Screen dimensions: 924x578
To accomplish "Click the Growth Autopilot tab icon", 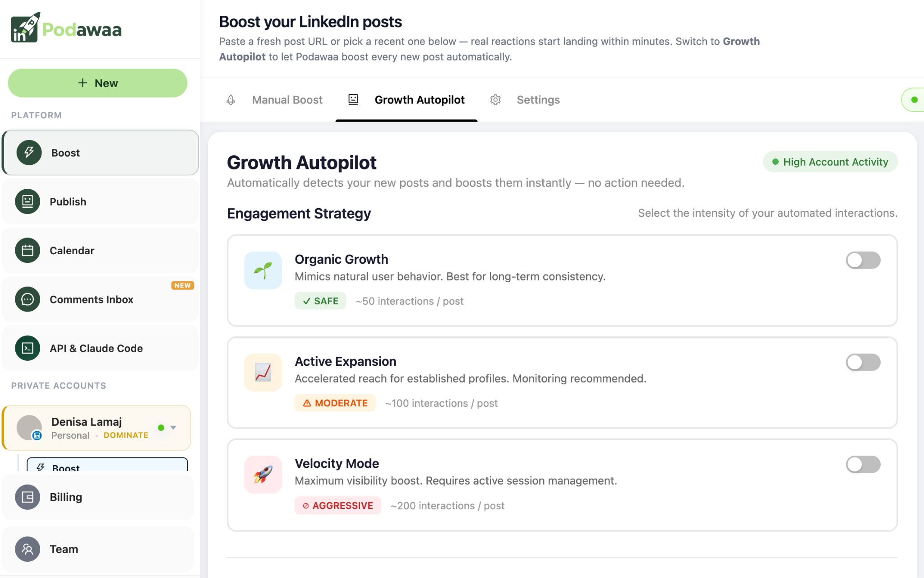I will point(353,100).
